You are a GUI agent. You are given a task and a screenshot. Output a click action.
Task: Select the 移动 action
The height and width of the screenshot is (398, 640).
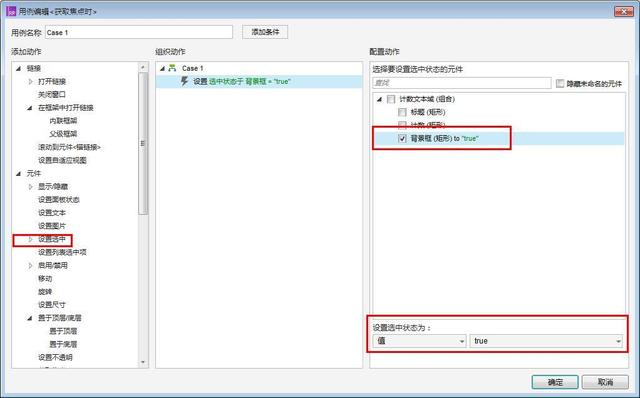45,278
